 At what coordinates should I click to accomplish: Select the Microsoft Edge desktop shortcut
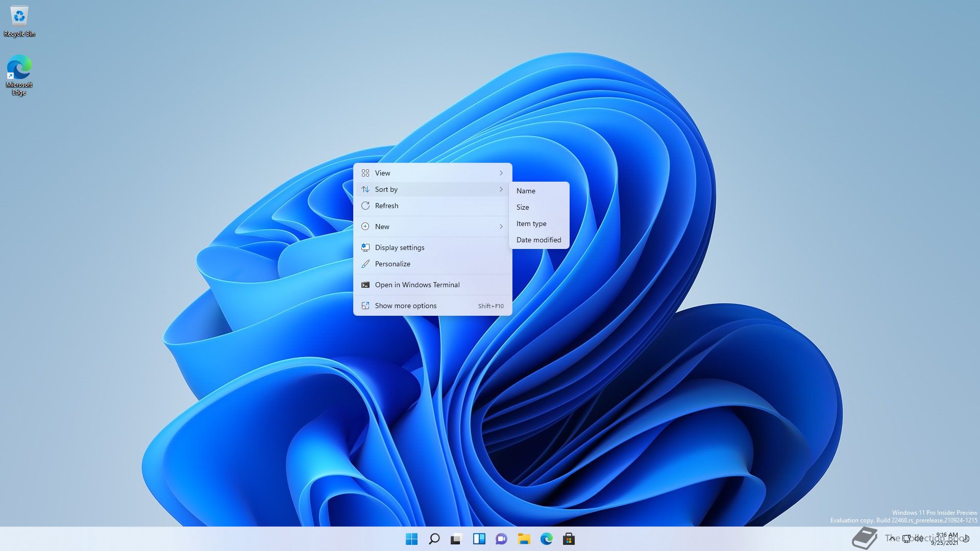click(x=19, y=76)
